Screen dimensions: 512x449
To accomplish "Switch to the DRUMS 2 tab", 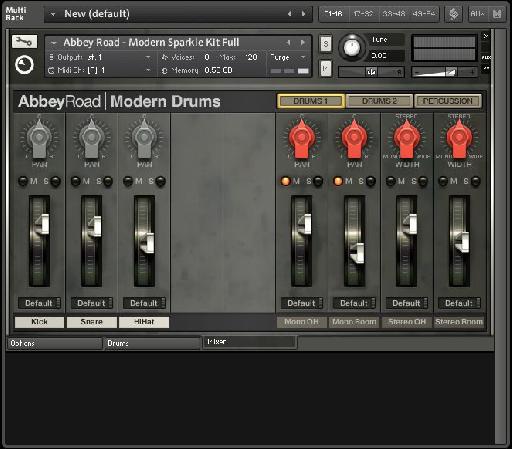I will 379,101.
